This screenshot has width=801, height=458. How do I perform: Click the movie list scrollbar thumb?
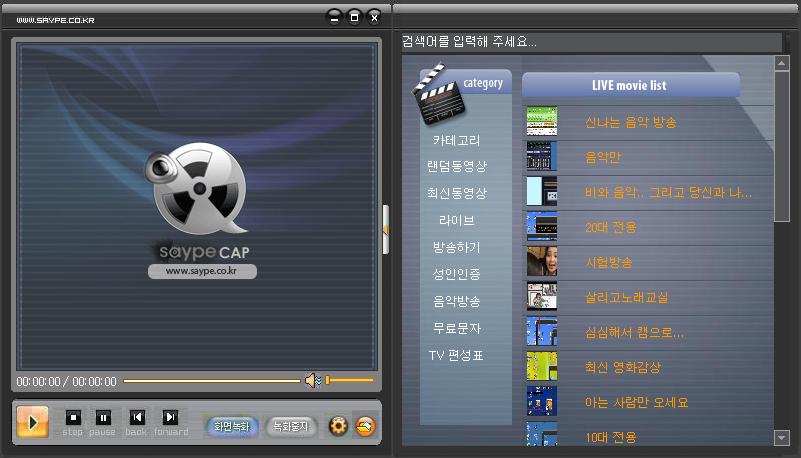[x=782, y=147]
